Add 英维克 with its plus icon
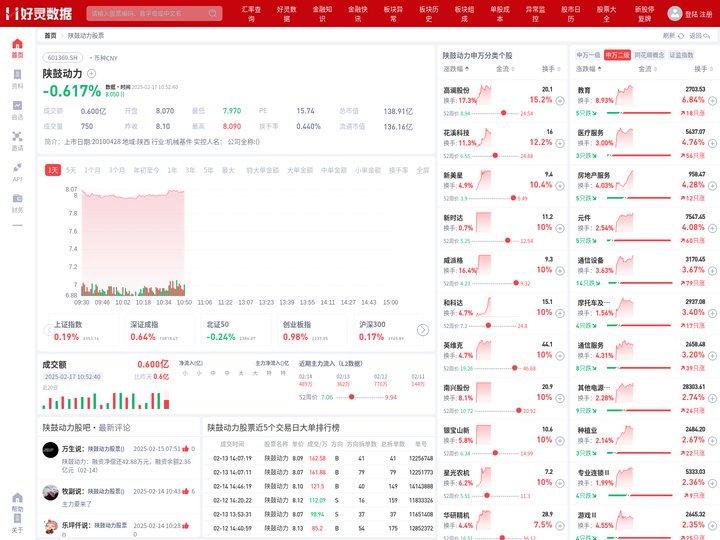The height and width of the screenshot is (540, 720). pos(560,355)
